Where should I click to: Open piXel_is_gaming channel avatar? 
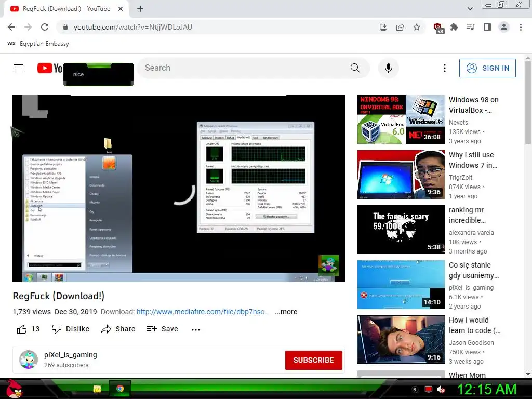[29, 360]
